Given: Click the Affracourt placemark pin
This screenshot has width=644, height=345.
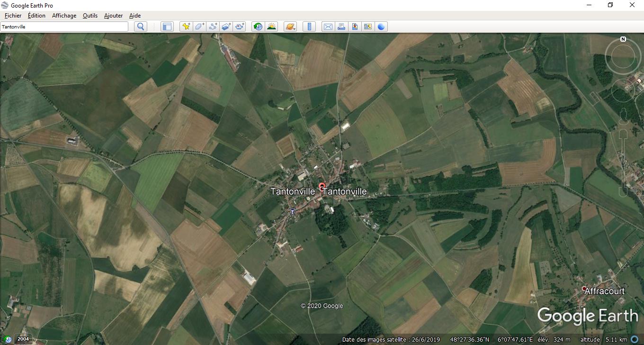Looking at the screenshot, I should 584,289.
